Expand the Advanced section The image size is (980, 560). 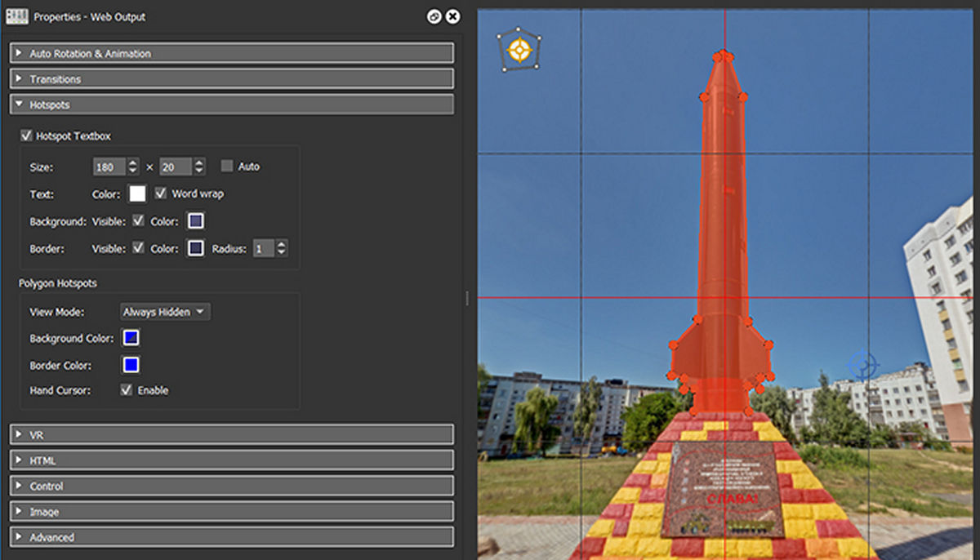pos(232,537)
